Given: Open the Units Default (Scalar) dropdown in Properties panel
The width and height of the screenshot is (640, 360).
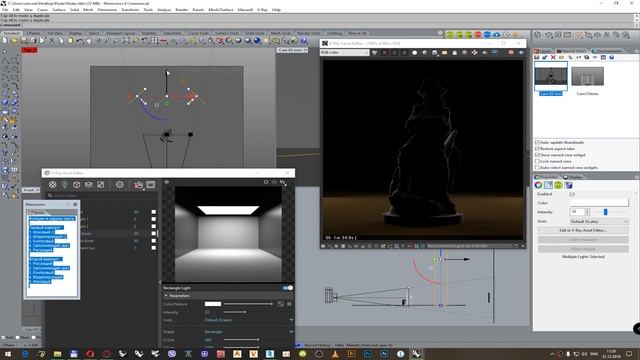Looking at the screenshot, I should [x=599, y=221].
